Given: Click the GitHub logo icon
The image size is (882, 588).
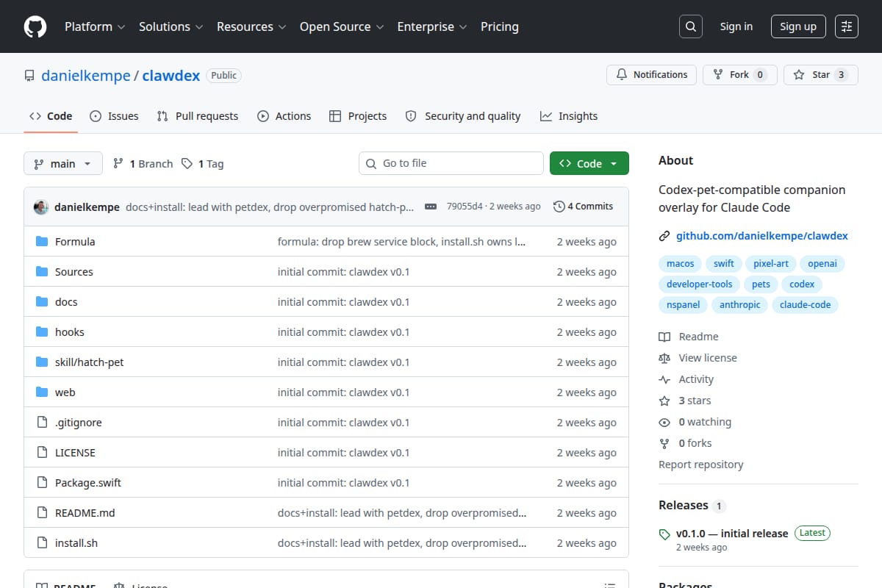Looking at the screenshot, I should pos(35,26).
